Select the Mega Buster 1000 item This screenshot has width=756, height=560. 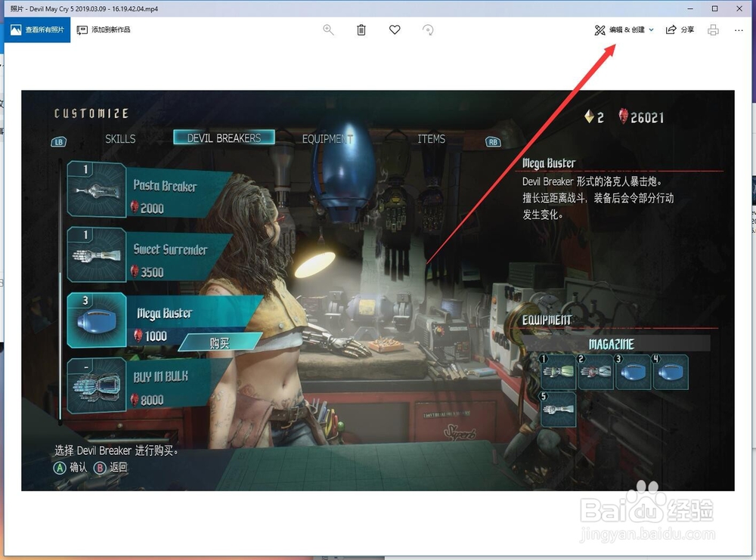point(164,321)
